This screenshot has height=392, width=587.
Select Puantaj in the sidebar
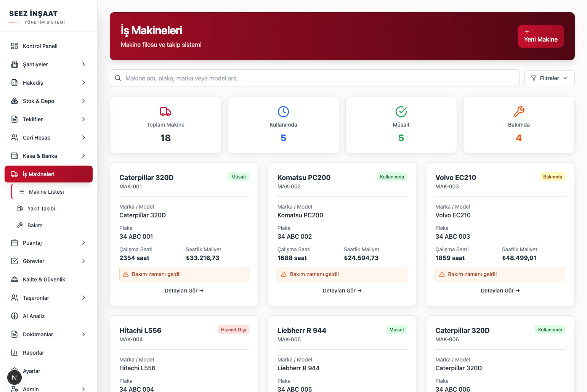coord(32,243)
